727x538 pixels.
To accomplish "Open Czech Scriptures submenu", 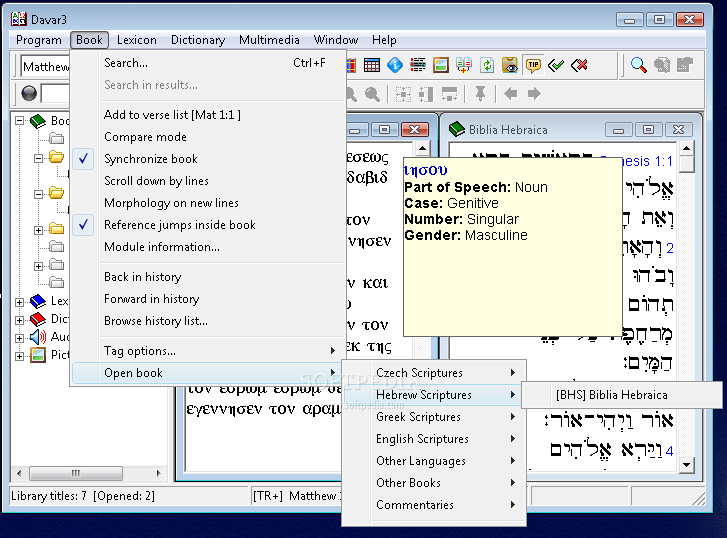I will click(434, 373).
